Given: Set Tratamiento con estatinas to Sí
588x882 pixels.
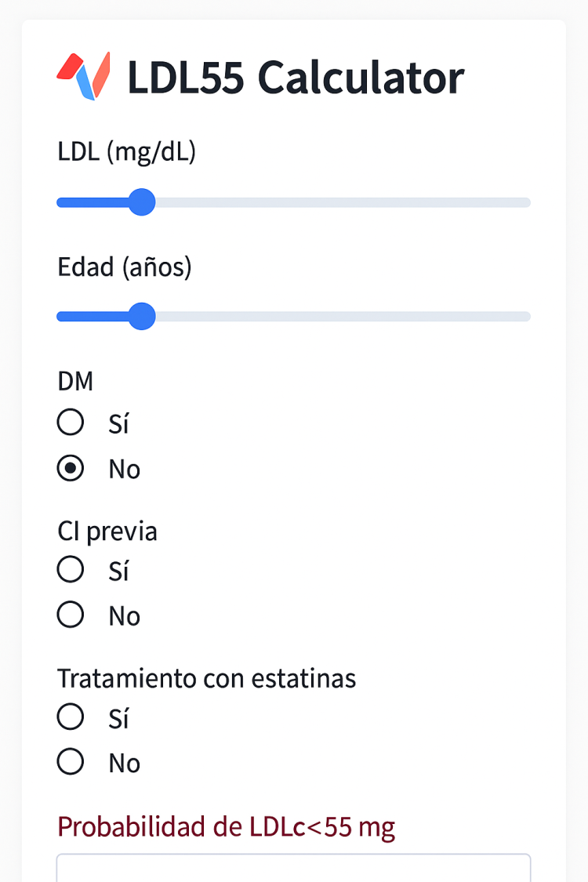Looking at the screenshot, I should tap(71, 717).
